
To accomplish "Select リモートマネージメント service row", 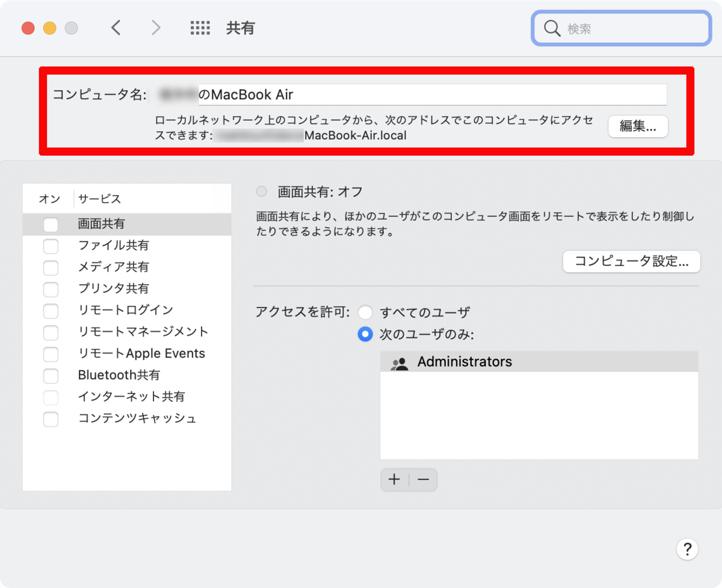I will coord(127,332).
